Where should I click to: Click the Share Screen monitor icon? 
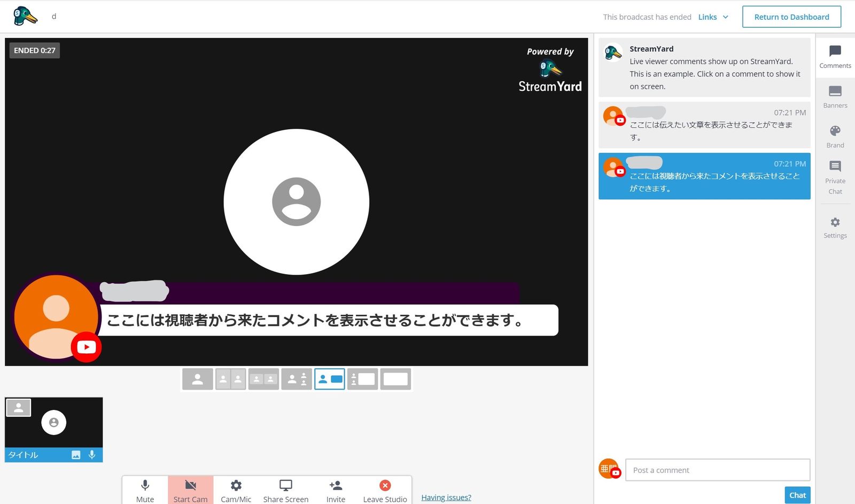(286, 485)
